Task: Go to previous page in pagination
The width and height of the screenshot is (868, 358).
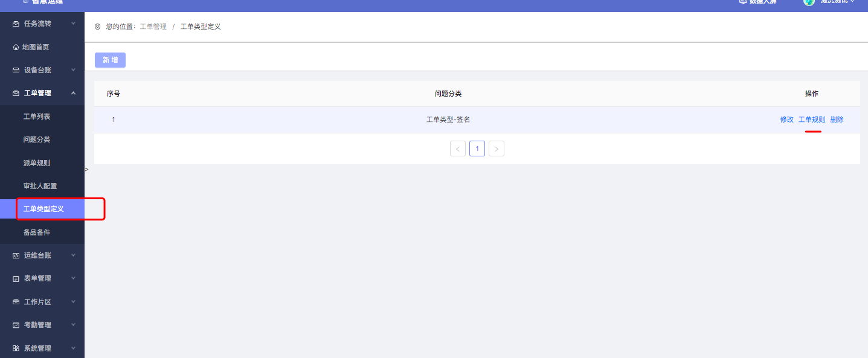Action: pos(458,149)
